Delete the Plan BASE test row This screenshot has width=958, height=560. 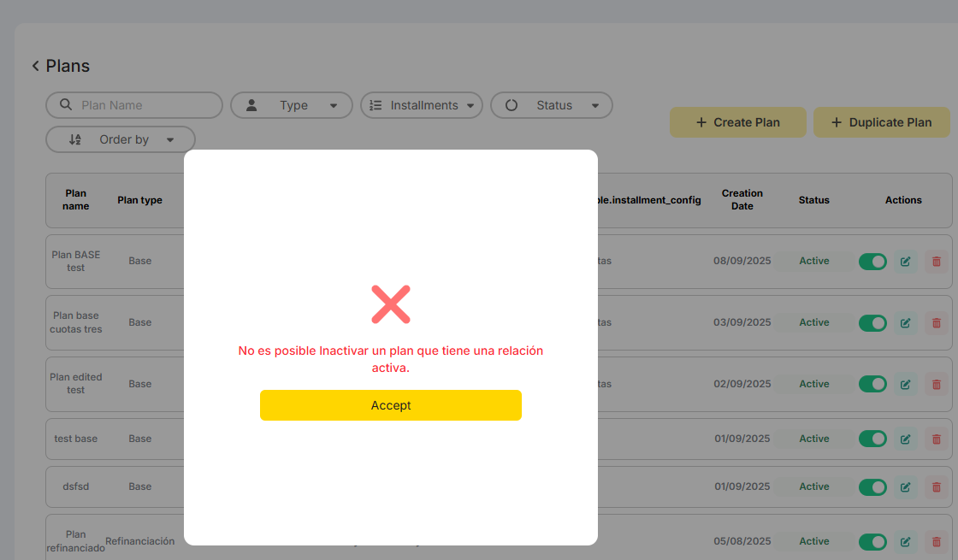coord(937,262)
